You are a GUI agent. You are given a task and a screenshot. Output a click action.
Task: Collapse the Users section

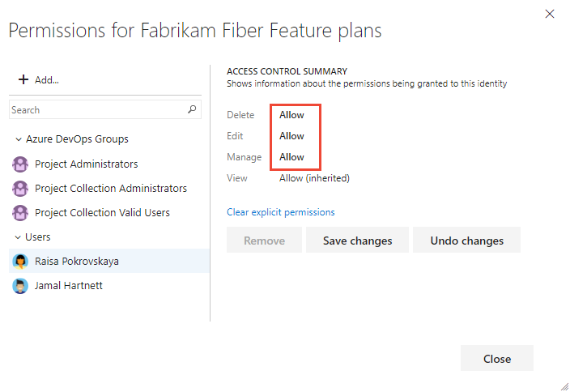18,237
